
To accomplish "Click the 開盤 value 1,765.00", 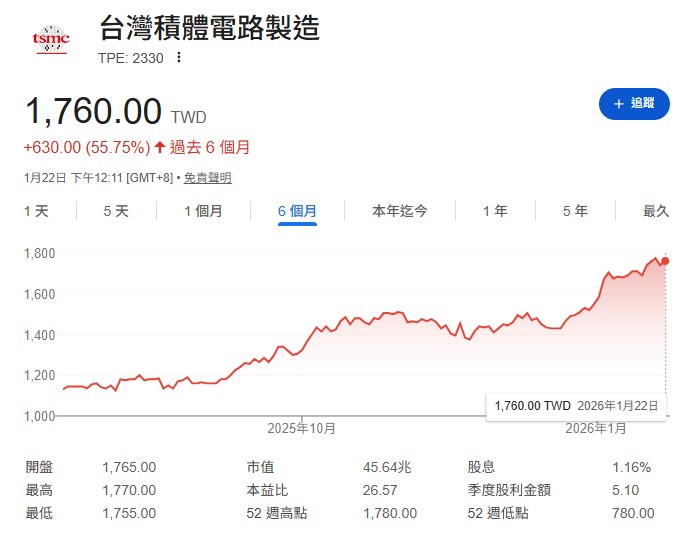I will pos(129,467).
